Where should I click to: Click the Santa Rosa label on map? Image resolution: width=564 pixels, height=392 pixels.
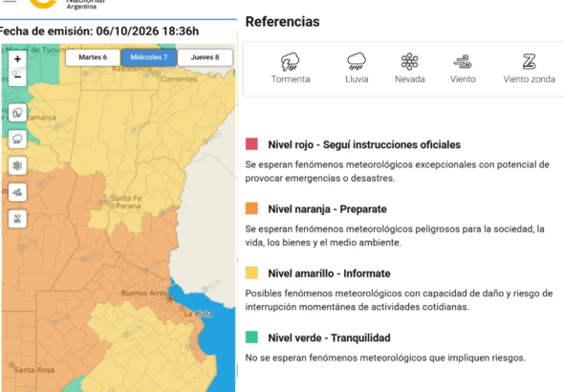click(34, 370)
